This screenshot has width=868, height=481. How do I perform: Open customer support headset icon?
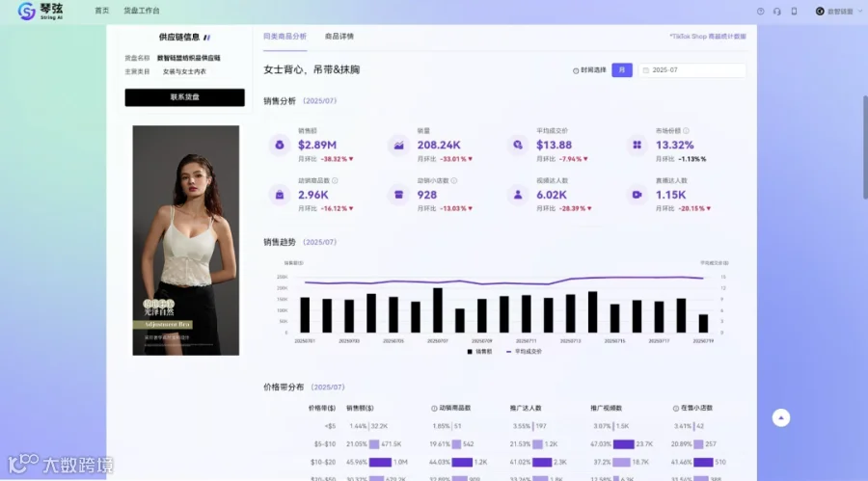tap(777, 11)
